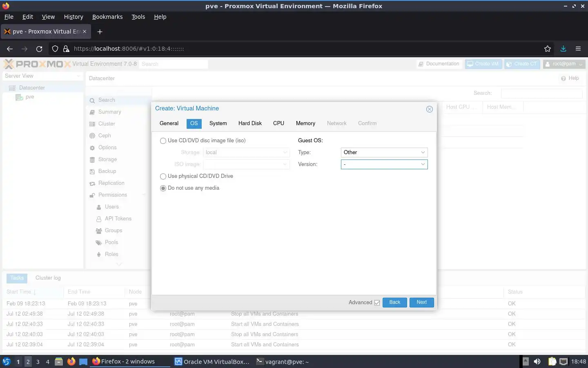
Task: Click the URL address field
Action: (302, 49)
